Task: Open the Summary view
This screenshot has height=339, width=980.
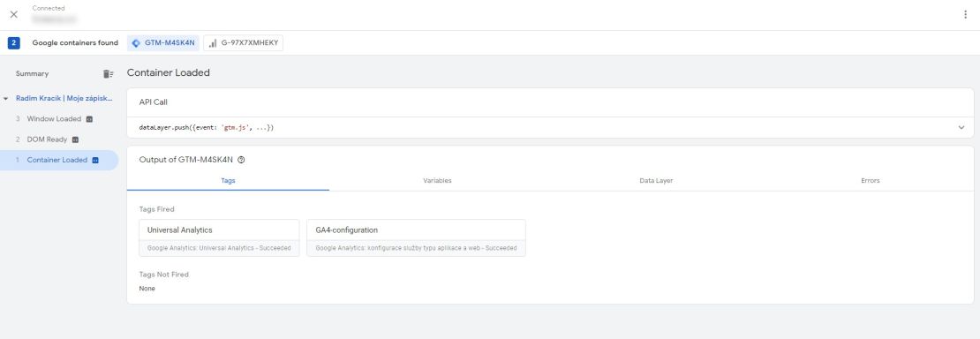Action: [32, 74]
